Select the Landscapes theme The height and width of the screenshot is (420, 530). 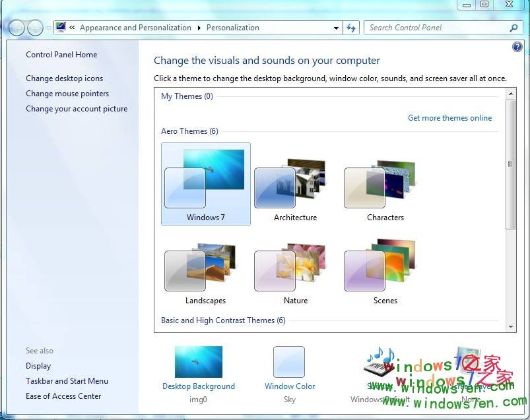205,270
